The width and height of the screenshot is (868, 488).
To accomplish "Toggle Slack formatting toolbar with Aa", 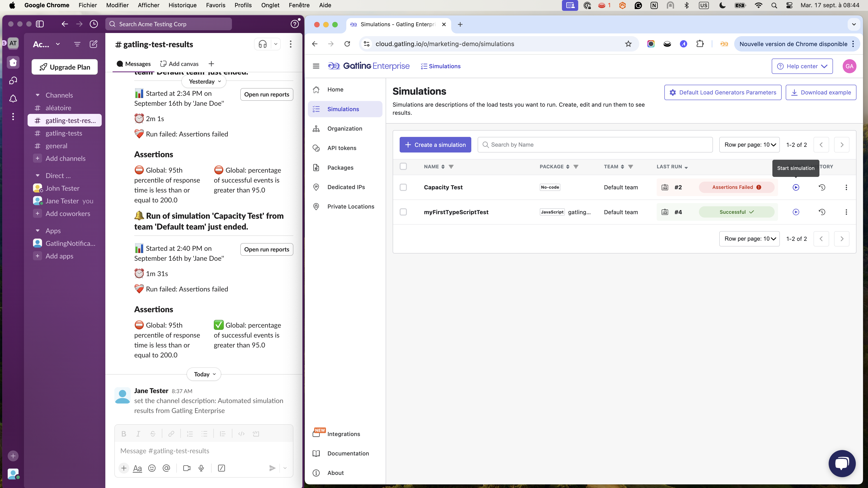I will (x=137, y=468).
